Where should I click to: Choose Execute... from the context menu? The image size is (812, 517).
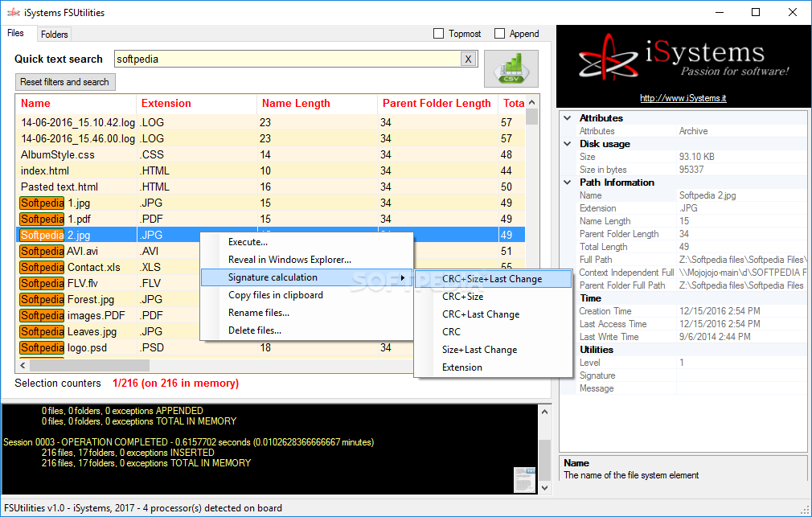pyautogui.click(x=306, y=242)
